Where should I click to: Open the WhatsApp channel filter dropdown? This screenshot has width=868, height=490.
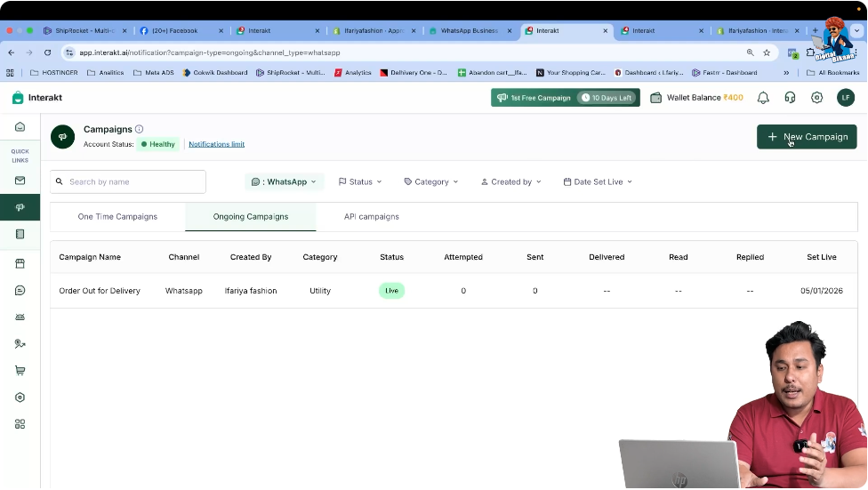coord(284,181)
